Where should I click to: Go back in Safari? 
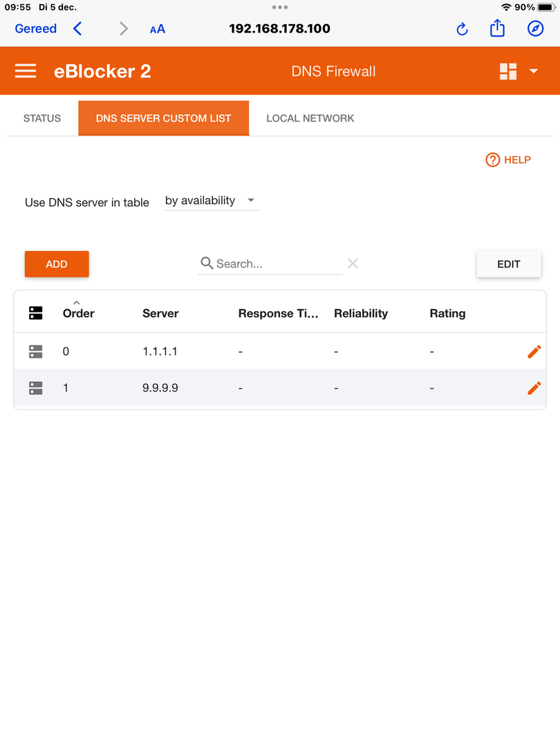[x=77, y=28]
